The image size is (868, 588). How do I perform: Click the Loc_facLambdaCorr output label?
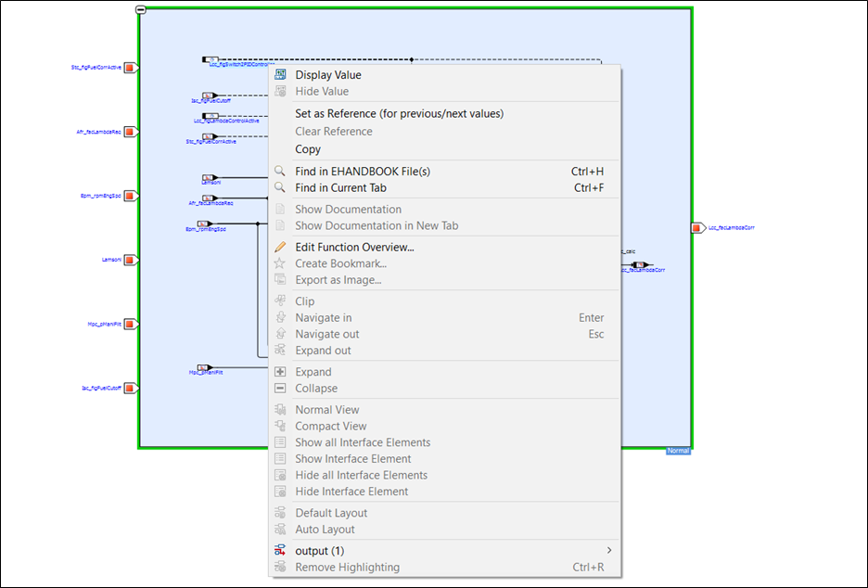pyautogui.click(x=731, y=226)
